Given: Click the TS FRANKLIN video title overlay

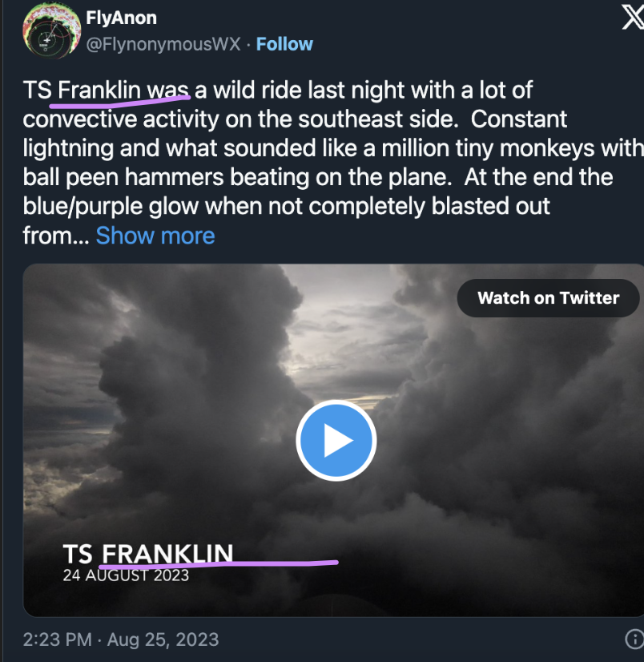Looking at the screenshot, I should pos(147,554).
